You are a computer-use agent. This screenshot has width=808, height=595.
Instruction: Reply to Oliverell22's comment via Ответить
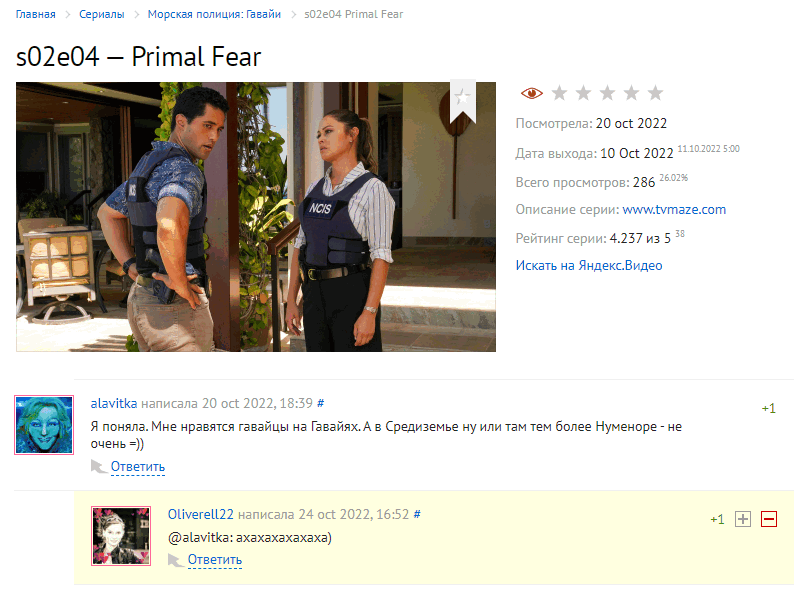click(x=215, y=559)
